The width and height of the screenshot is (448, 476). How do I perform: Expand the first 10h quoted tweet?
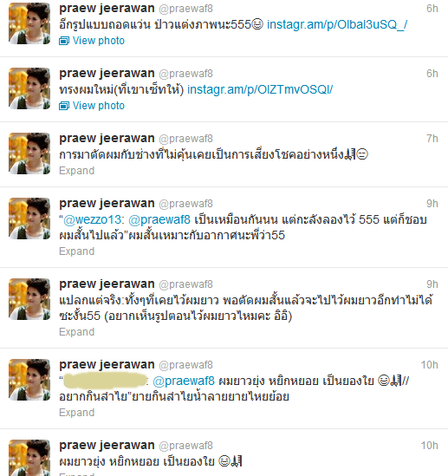click(x=77, y=413)
